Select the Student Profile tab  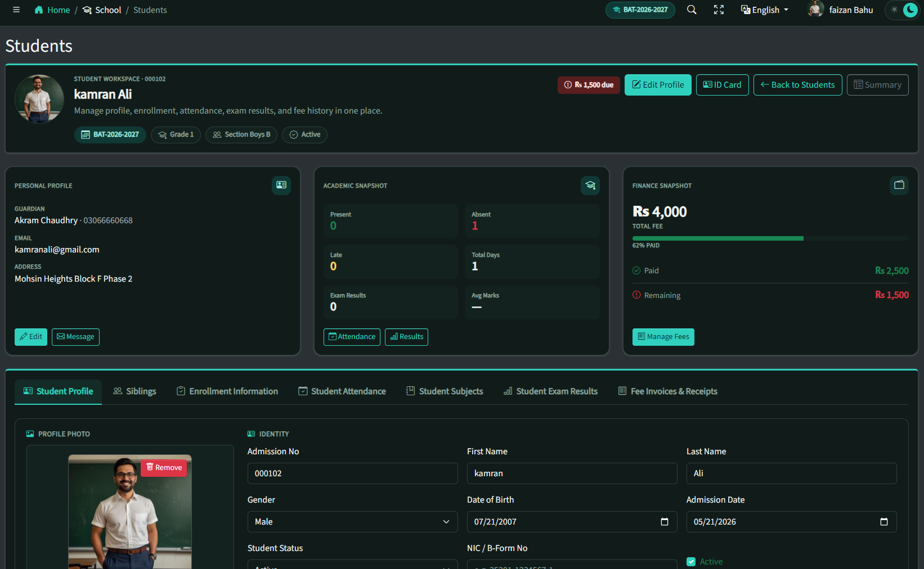58,391
